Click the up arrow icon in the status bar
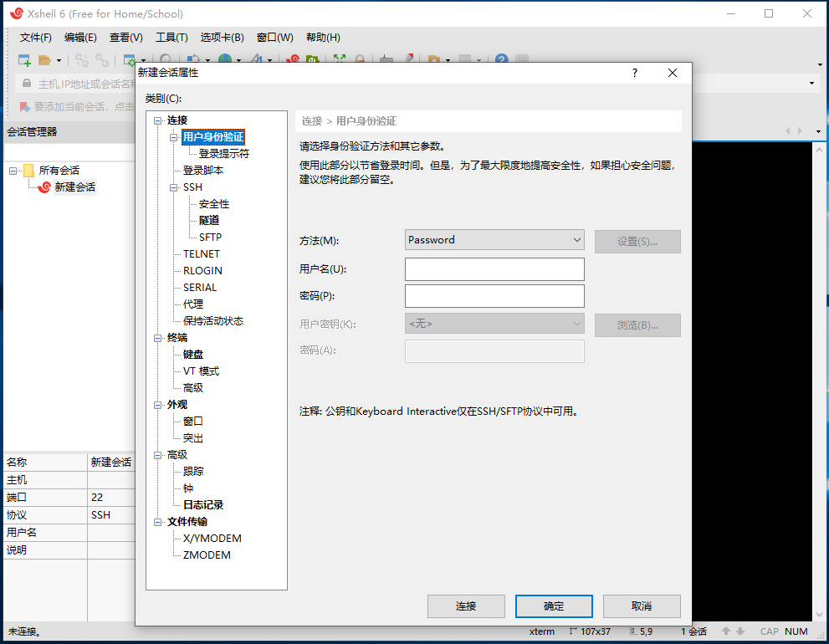Viewport: 829px width, 644px height. [726, 631]
